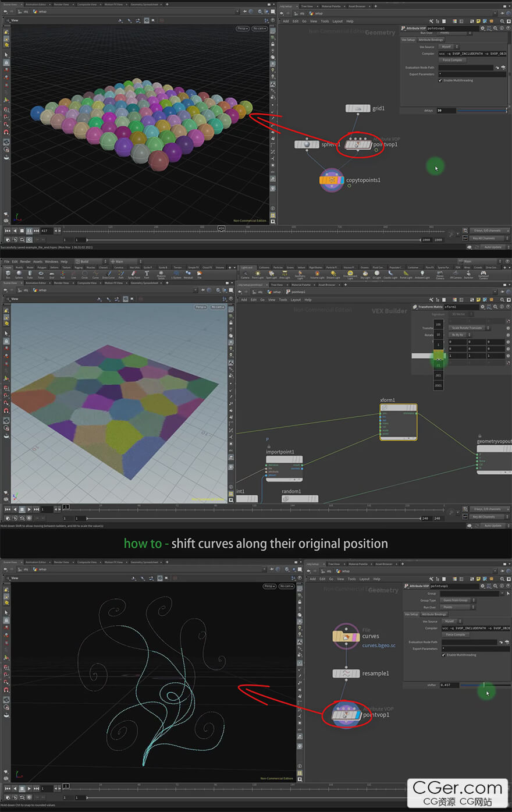Image resolution: width=512 pixels, height=812 pixels.
Task: Select the grid1 node in the network
Action: (358, 108)
